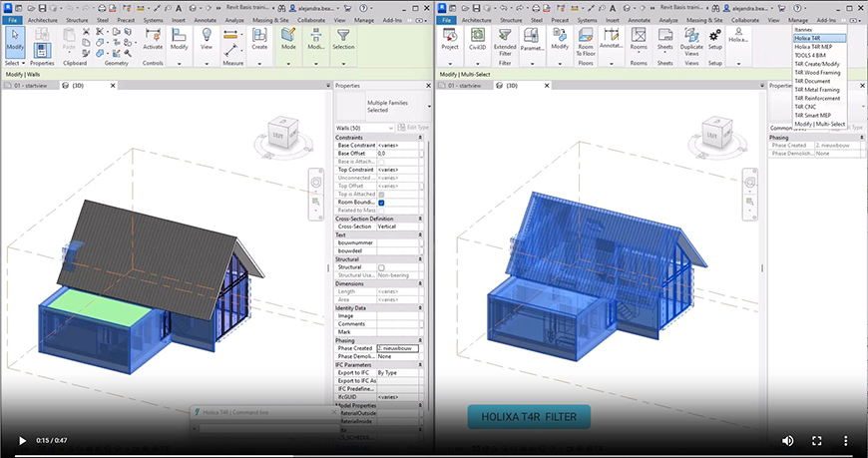
Task: Click the File button in right window
Action: point(446,20)
